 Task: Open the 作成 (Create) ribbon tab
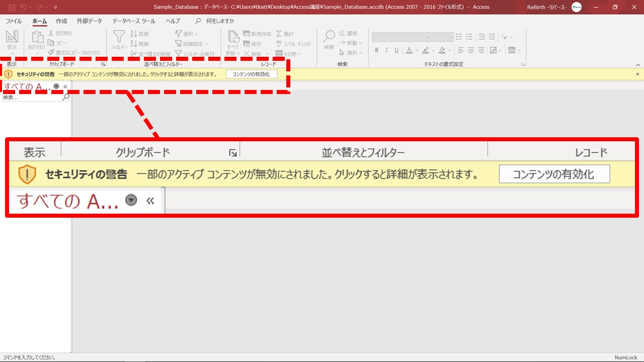pyautogui.click(x=61, y=21)
